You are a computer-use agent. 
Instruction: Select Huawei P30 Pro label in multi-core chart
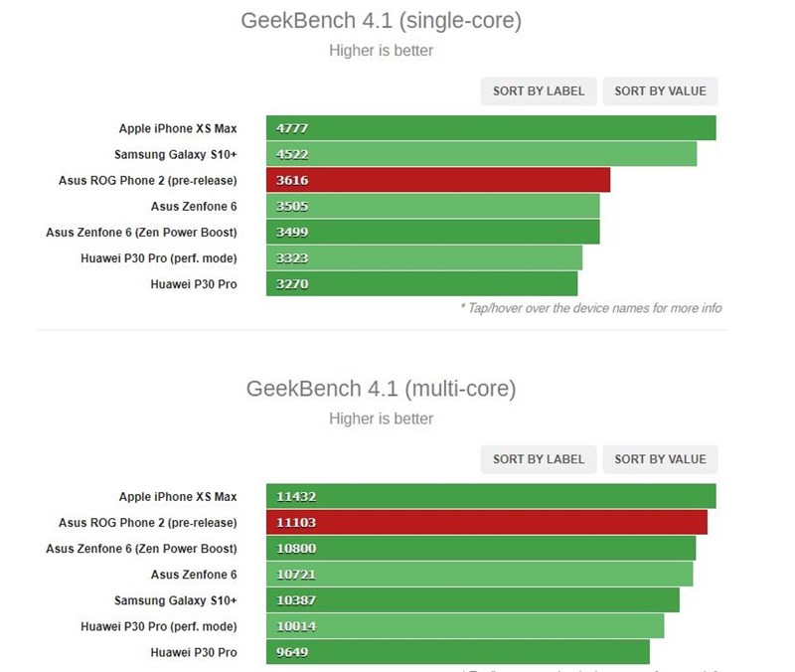(x=194, y=652)
